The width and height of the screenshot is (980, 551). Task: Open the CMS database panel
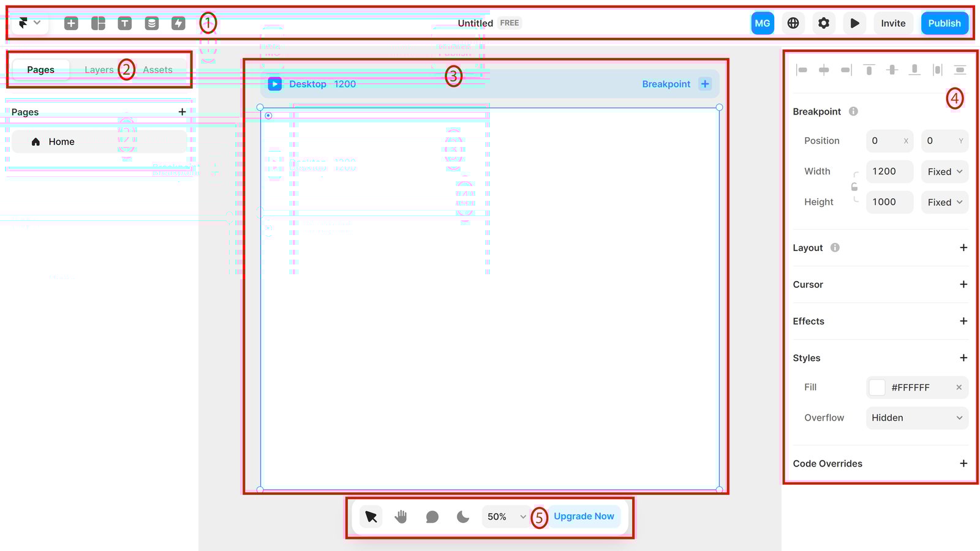pyautogui.click(x=151, y=23)
